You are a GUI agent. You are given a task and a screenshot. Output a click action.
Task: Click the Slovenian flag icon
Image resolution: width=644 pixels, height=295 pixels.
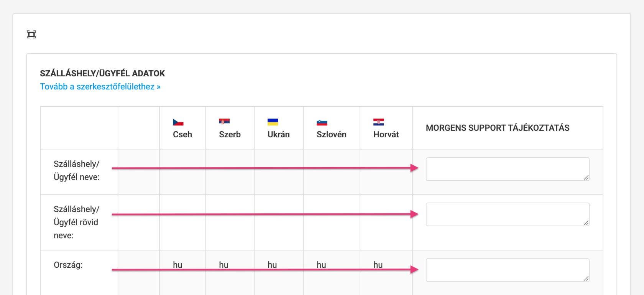(x=322, y=123)
